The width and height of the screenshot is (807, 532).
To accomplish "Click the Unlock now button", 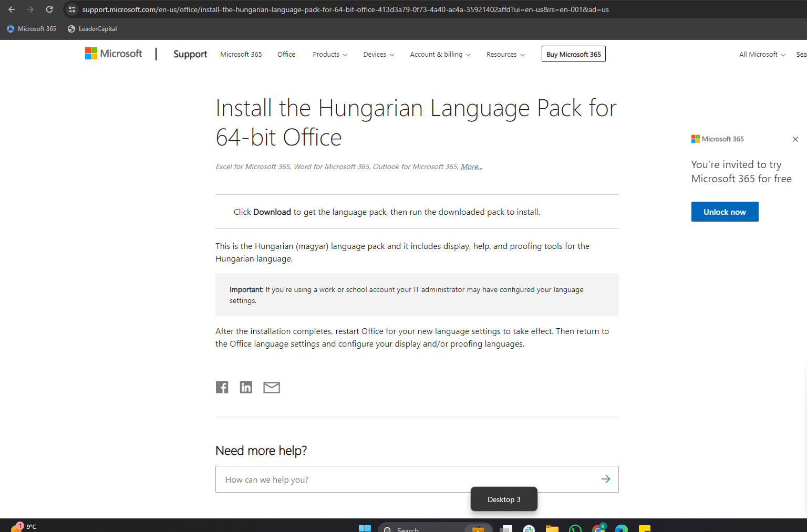I will (725, 212).
